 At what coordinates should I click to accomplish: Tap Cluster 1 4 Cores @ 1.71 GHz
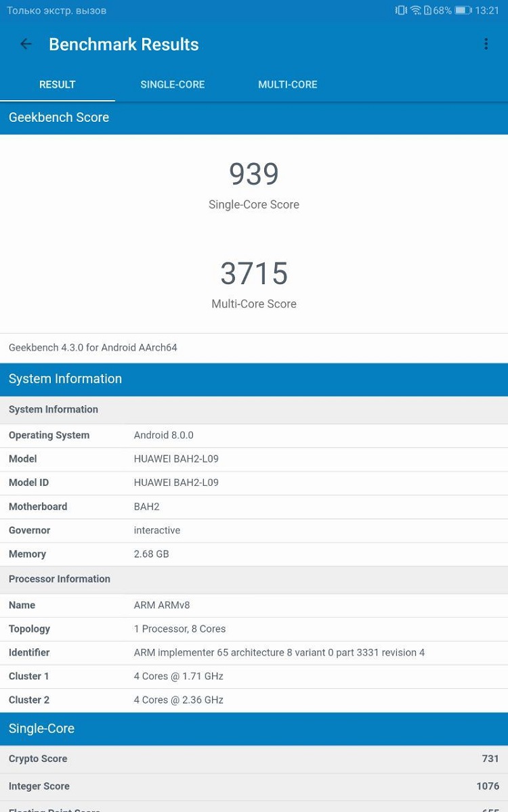(179, 676)
